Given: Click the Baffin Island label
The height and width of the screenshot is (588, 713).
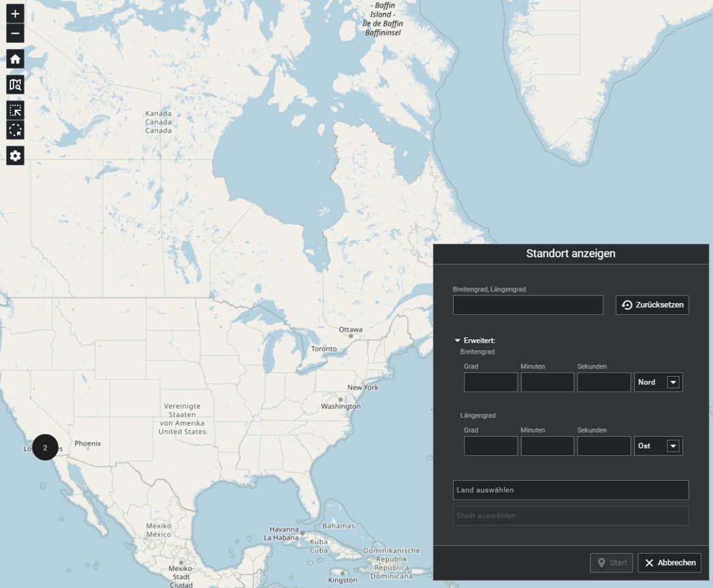Looking at the screenshot, I should pyautogui.click(x=383, y=18).
